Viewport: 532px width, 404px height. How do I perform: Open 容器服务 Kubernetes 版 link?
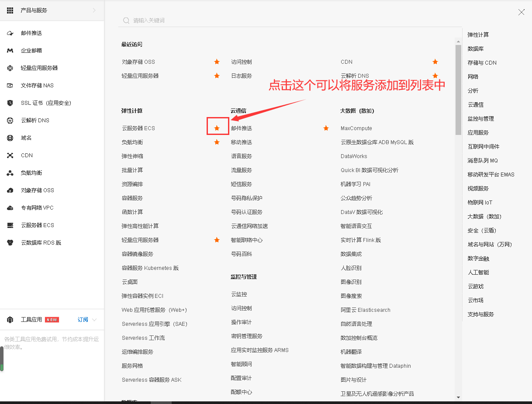point(150,268)
